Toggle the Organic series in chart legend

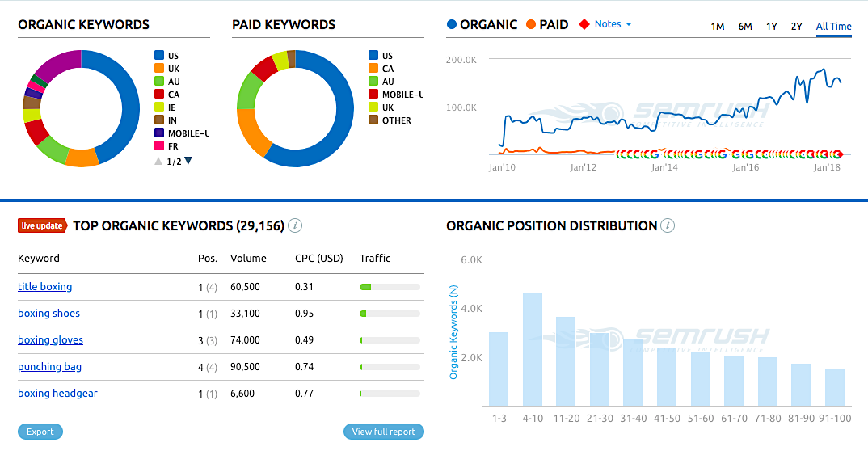click(x=482, y=24)
